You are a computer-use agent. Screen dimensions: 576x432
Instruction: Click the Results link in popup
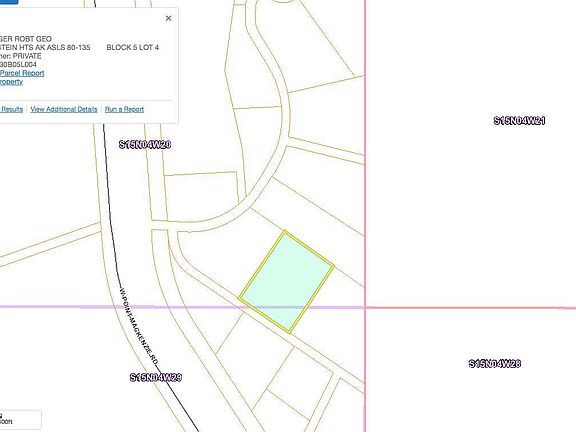click(12, 109)
